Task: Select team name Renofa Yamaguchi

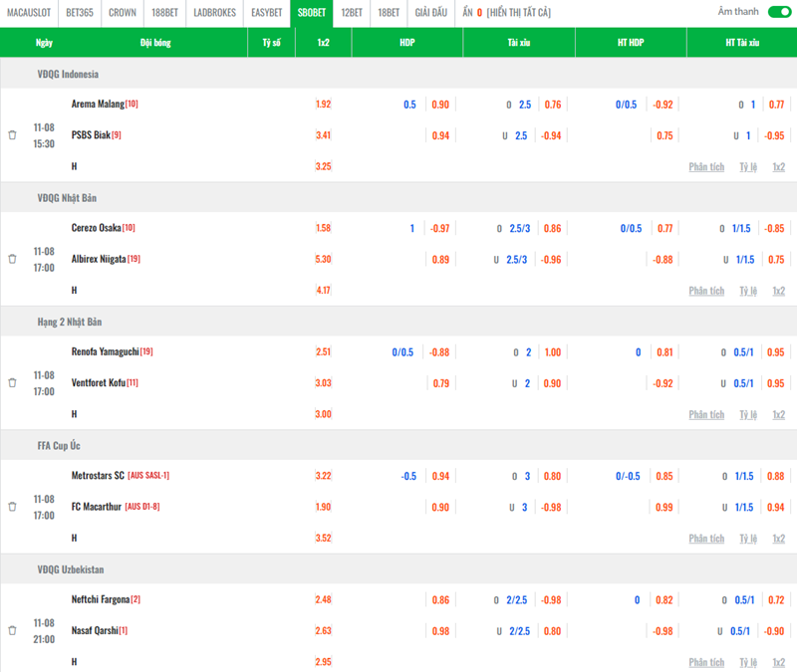Action: (106, 352)
